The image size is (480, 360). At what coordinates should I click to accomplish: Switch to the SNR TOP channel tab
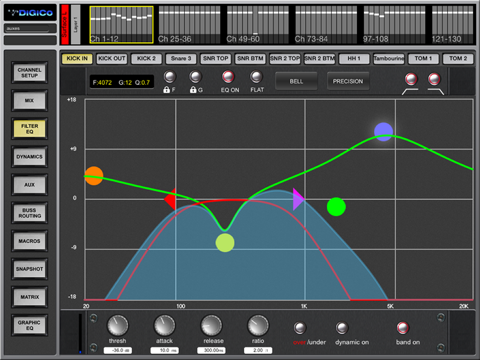216,59
